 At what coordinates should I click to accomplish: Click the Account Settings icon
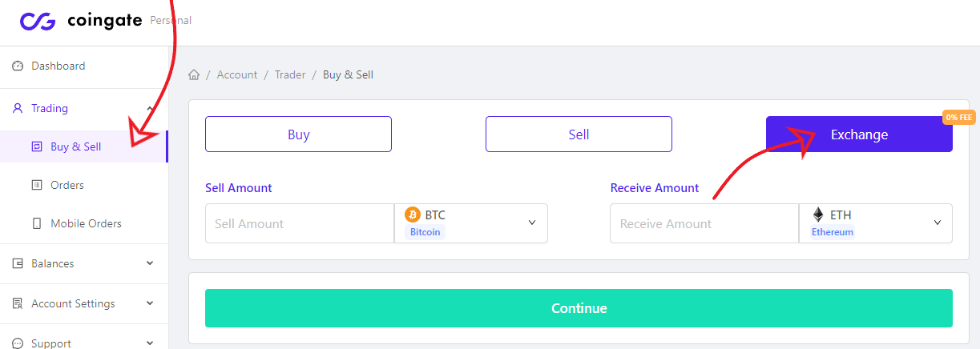(18, 303)
